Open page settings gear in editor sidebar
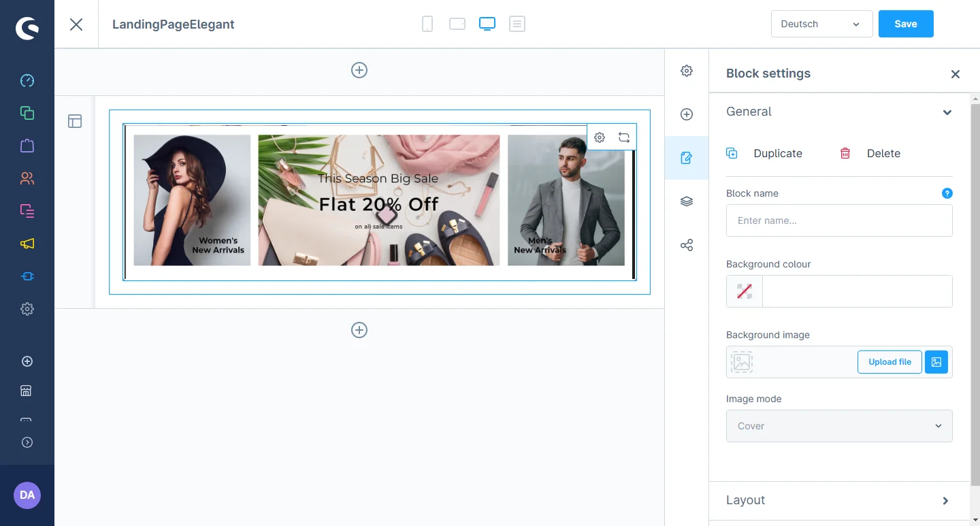This screenshot has height=526, width=980. pos(687,71)
